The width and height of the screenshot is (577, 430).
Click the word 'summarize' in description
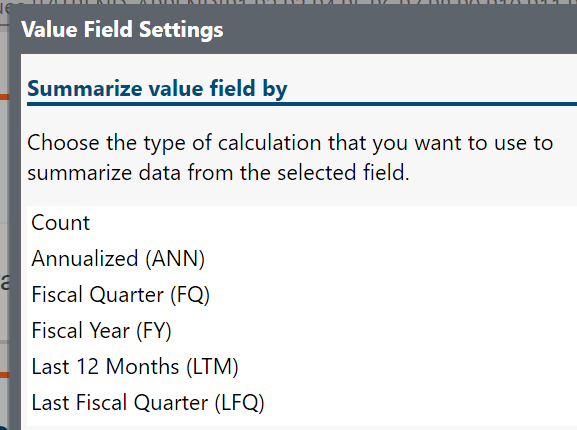tap(79, 173)
